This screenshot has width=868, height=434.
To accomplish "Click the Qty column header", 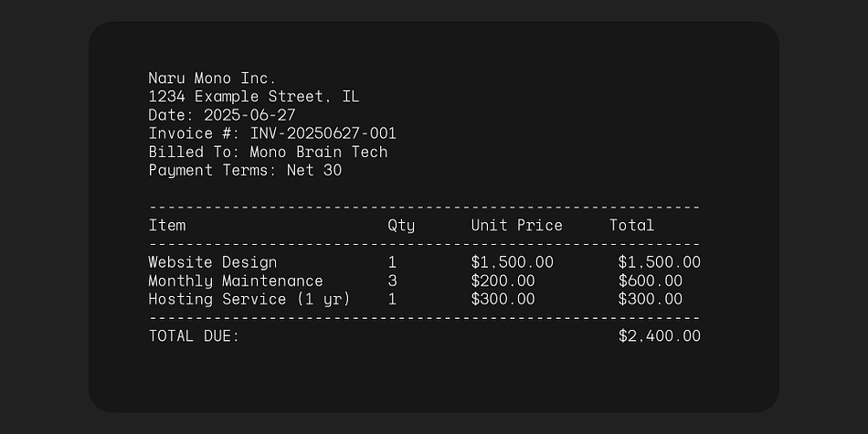I will click(x=401, y=226).
